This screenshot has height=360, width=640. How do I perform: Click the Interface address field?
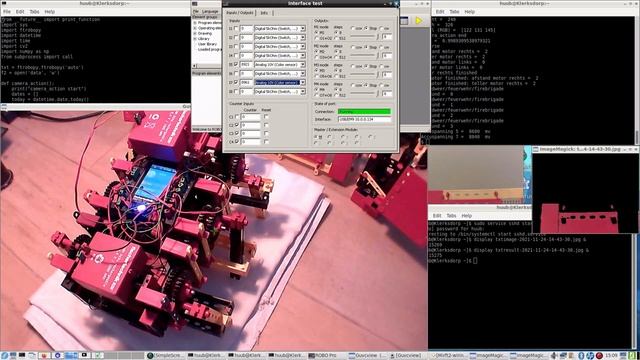coord(364,119)
